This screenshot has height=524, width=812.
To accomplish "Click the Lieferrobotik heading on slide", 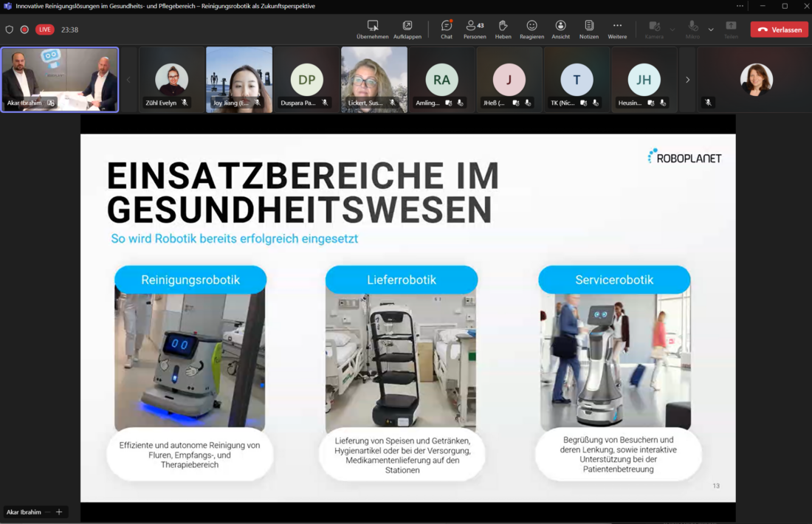I will pyautogui.click(x=402, y=280).
